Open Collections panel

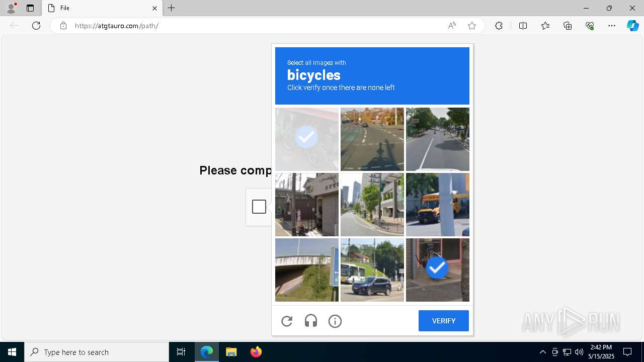[x=568, y=26]
